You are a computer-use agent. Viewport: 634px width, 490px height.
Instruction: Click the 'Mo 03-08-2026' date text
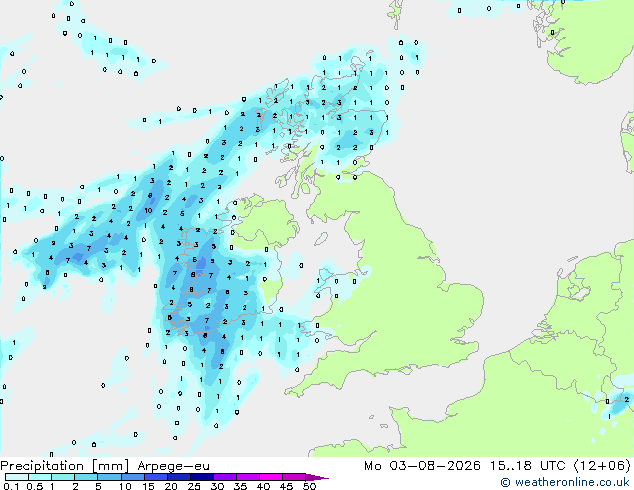tap(422, 466)
